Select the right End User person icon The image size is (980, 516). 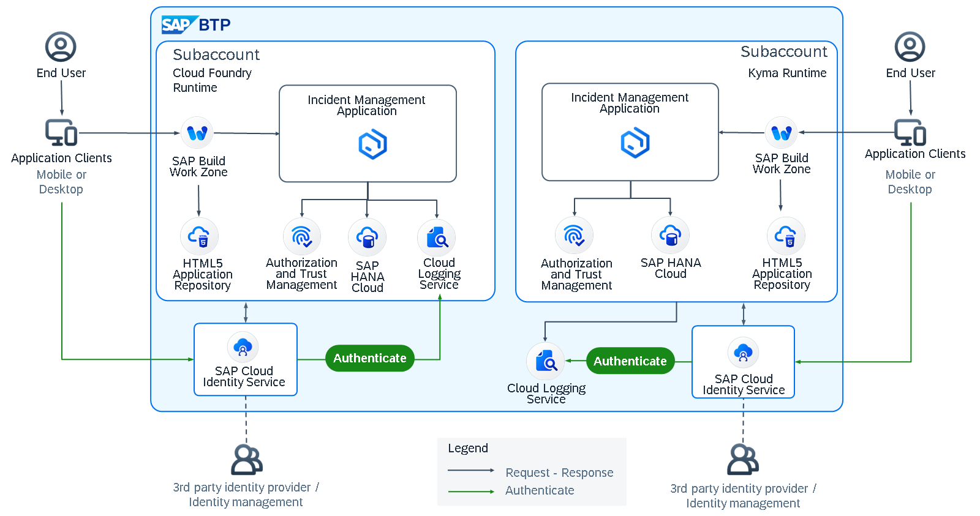click(910, 47)
